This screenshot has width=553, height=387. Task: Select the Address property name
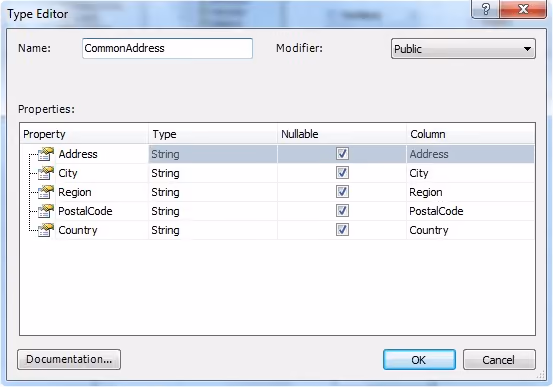78,154
